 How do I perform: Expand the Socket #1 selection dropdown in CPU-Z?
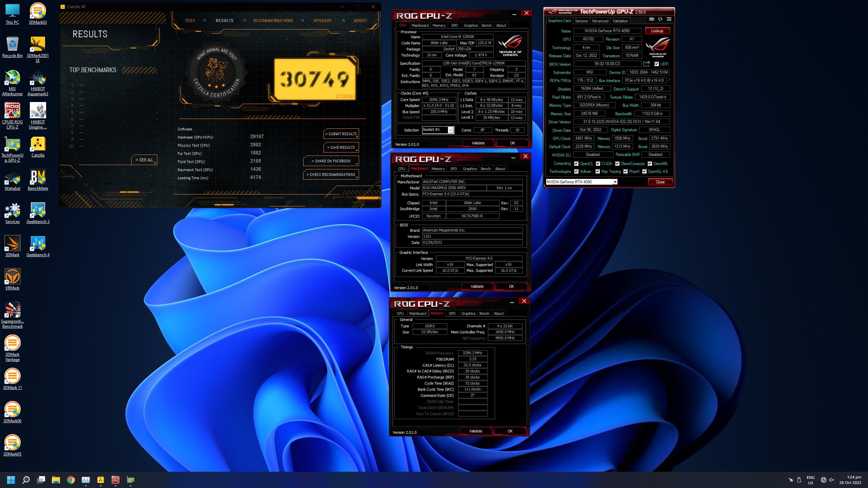[x=451, y=130]
